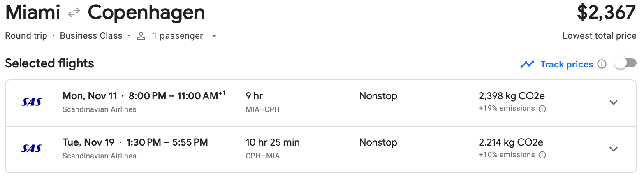Click the Selected flights heading
The width and height of the screenshot is (644, 186).
(49, 63)
